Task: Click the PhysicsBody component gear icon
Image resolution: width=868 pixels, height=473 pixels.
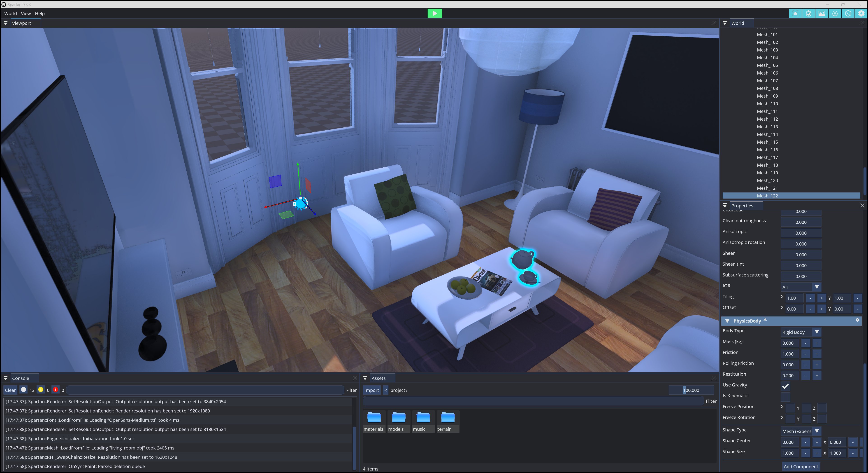Action: (x=858, y=320)
